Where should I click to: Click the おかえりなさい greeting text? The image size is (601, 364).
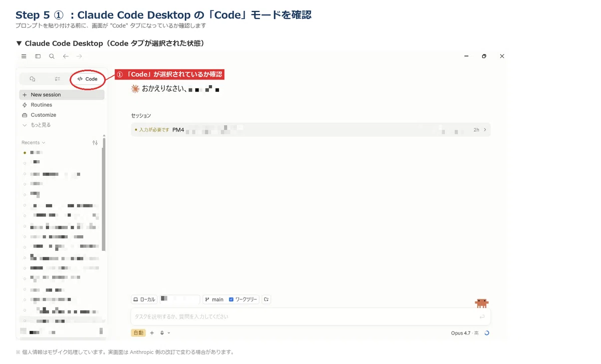pos(164,89)
